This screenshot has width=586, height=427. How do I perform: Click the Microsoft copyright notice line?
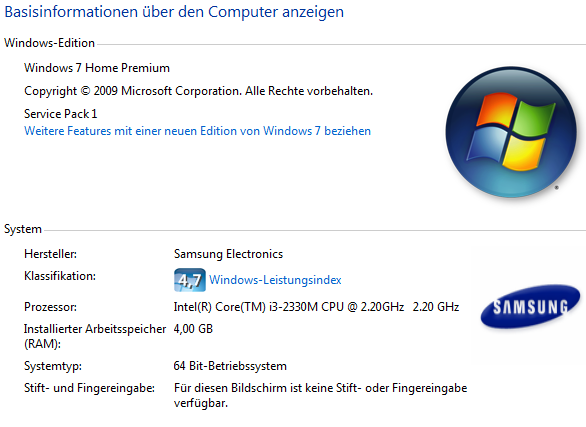[198, 91]
